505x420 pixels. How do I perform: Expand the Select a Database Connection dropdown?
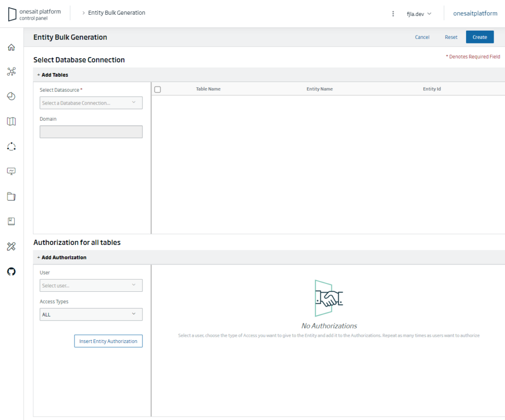(x=91, y=103)
